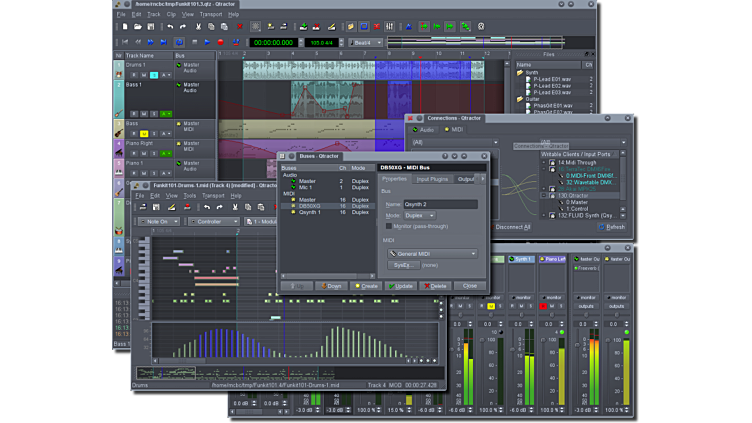Switch to the Audio tab in Connections window
Screen dimensions: 752x423
[x=423, y=129]
